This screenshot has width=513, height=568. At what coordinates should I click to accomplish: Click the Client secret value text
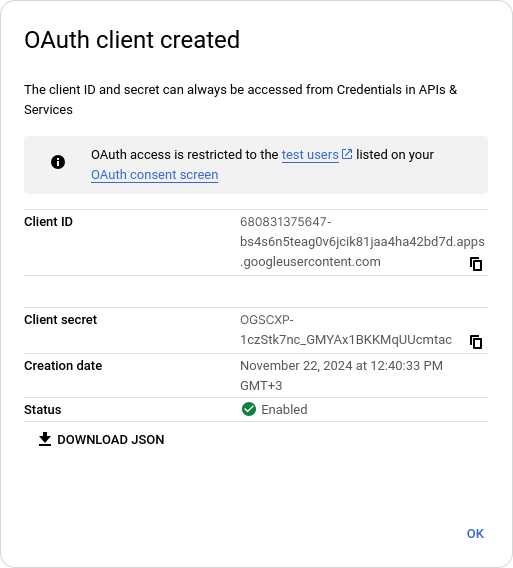tap(346, 330)
